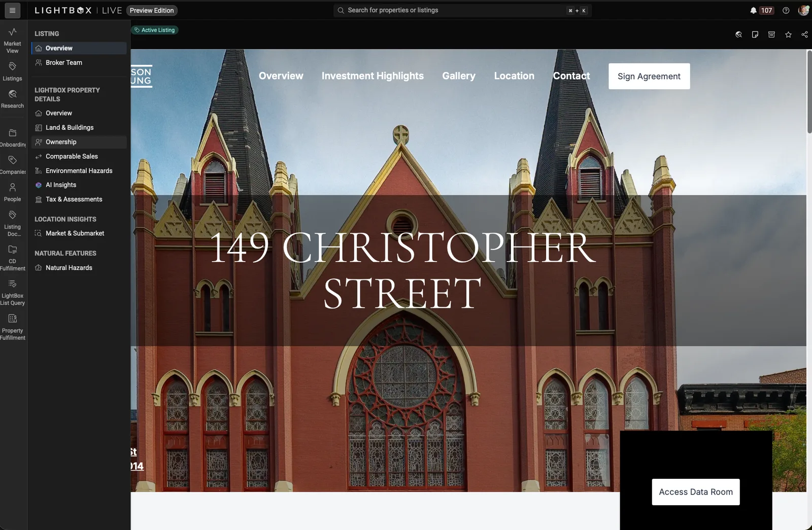This screenshot has height=530, width=812.
Task: Click the page vertical scrollbar thumb
Action: [809, 91]
